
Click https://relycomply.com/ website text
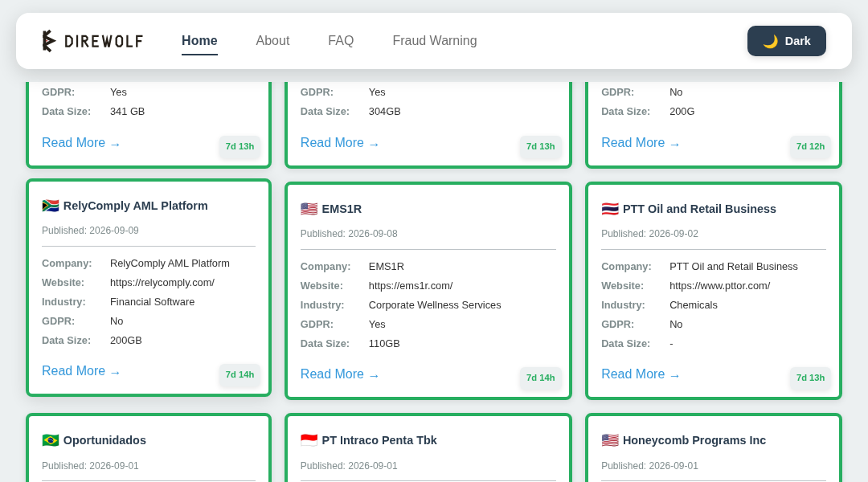(162, 283)
